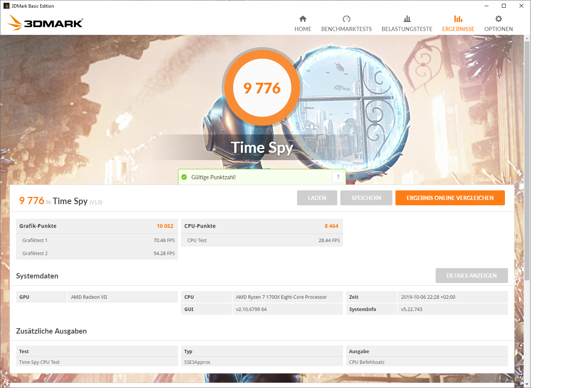588x388 pixels.
Task: Click the Benchmarktests gauge icon
Action: point(346,19)
